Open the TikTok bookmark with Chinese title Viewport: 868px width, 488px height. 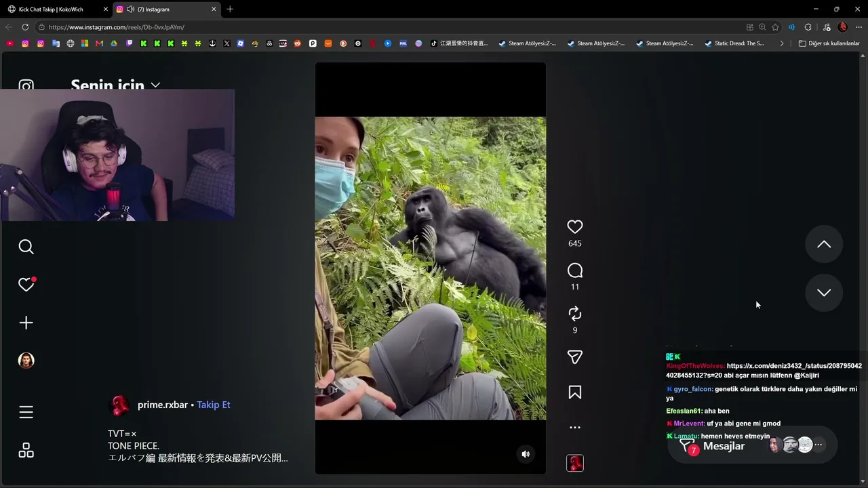tap(459, 43)
